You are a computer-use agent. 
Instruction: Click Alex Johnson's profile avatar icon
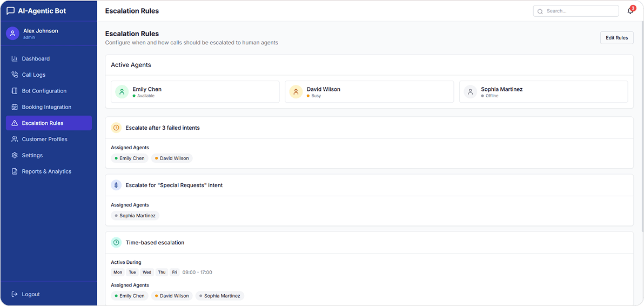pyautogui.click(x=12, y=34)
